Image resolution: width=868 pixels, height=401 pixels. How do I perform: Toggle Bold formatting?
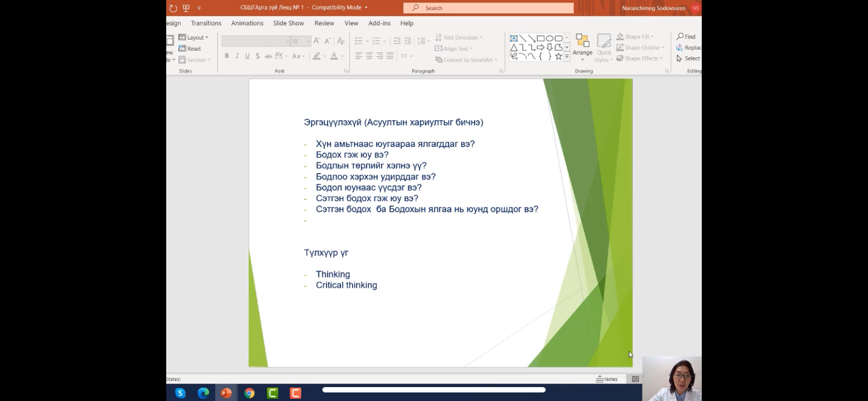tap(227, 56)
